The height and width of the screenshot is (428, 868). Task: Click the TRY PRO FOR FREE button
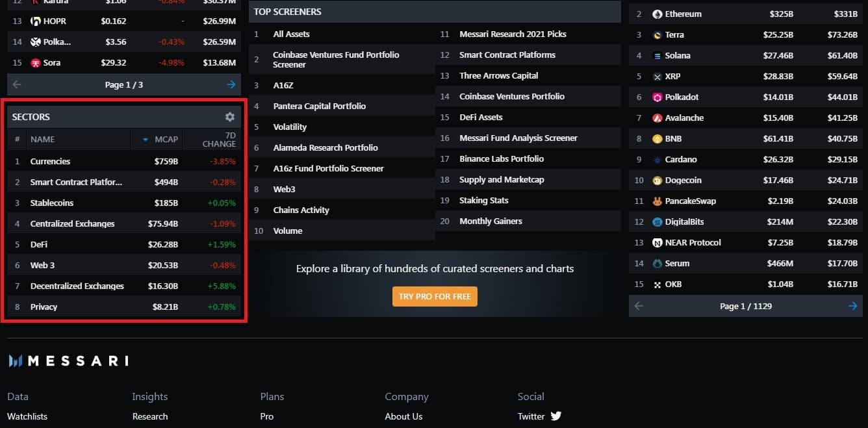pos(435,297)
